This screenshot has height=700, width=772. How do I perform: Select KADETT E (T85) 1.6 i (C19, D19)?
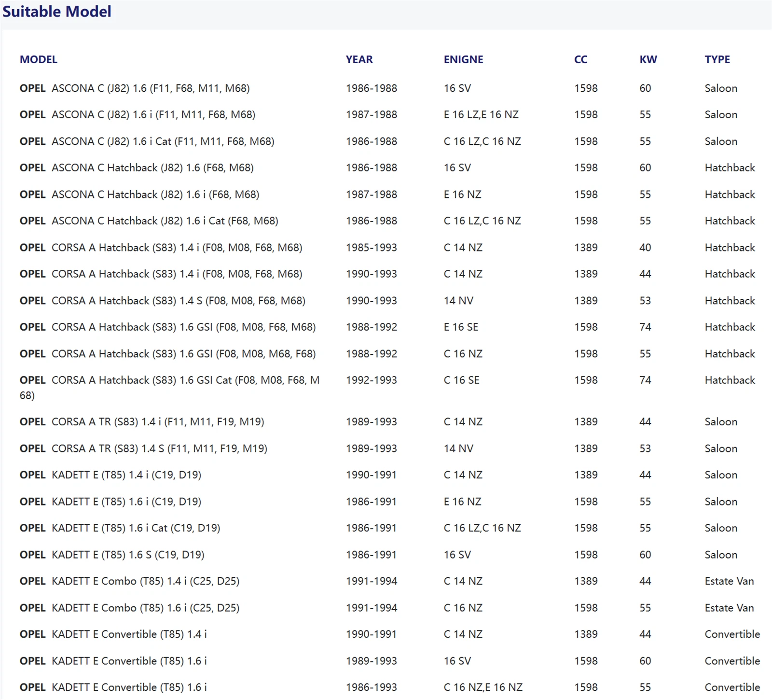click(x=110, y=502)
